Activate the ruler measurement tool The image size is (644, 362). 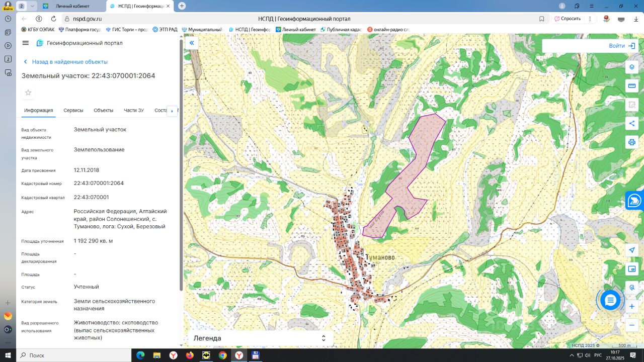(x=632, y=86)
